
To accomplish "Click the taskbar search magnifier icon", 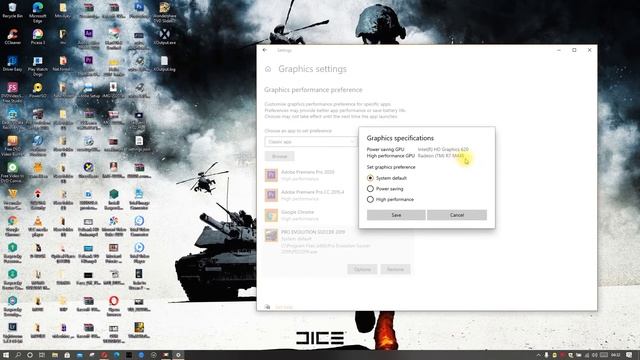I will pos(18,355).
